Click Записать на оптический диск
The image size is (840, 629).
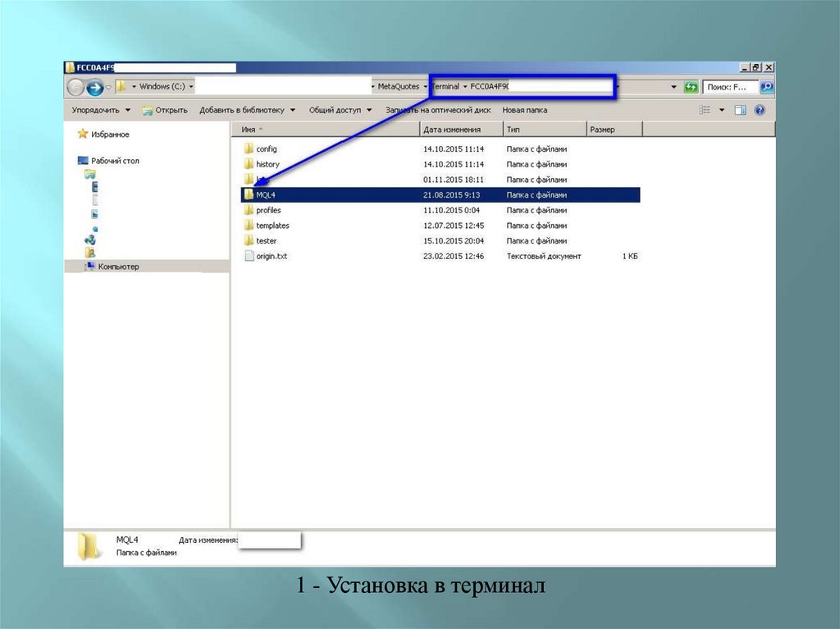click(x=438, y=111)
